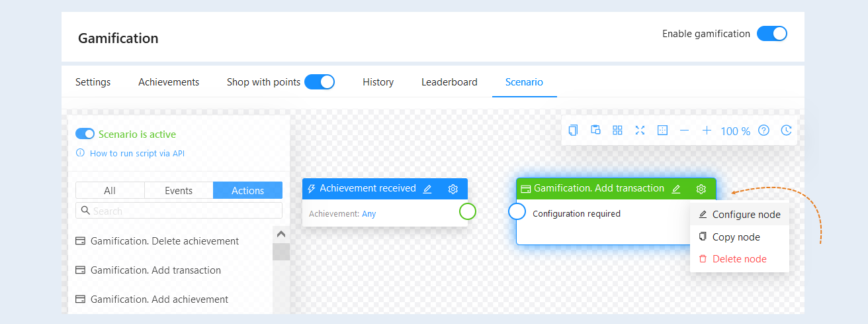Click the zoom in plus icon
This screenshot has width=868, height=324.
click(x=707, y=131)
